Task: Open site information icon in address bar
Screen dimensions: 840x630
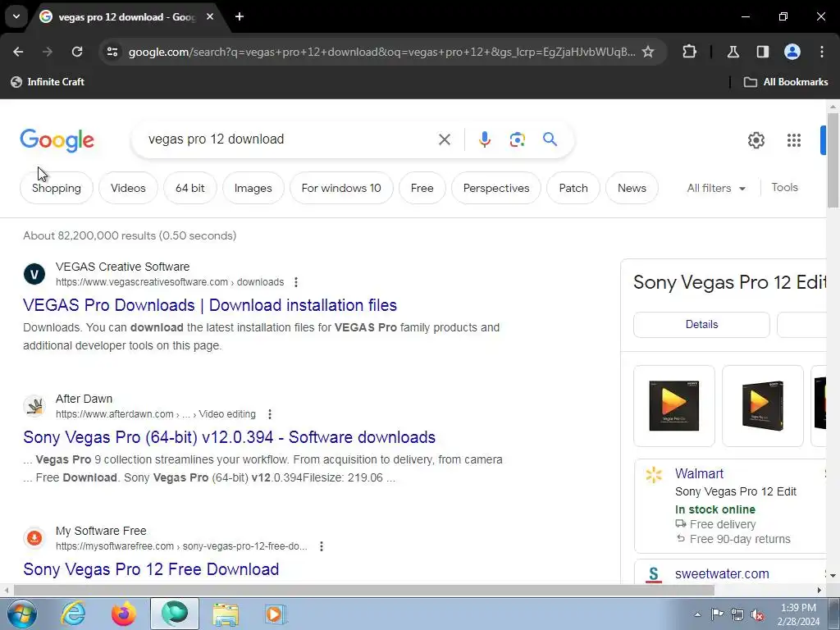Action: (112, 52)
